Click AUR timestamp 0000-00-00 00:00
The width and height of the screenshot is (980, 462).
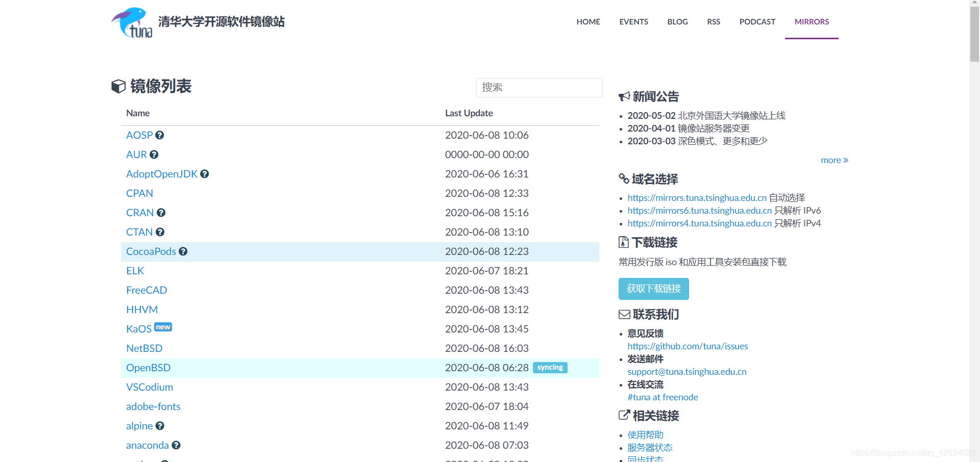tap(487, 155)
